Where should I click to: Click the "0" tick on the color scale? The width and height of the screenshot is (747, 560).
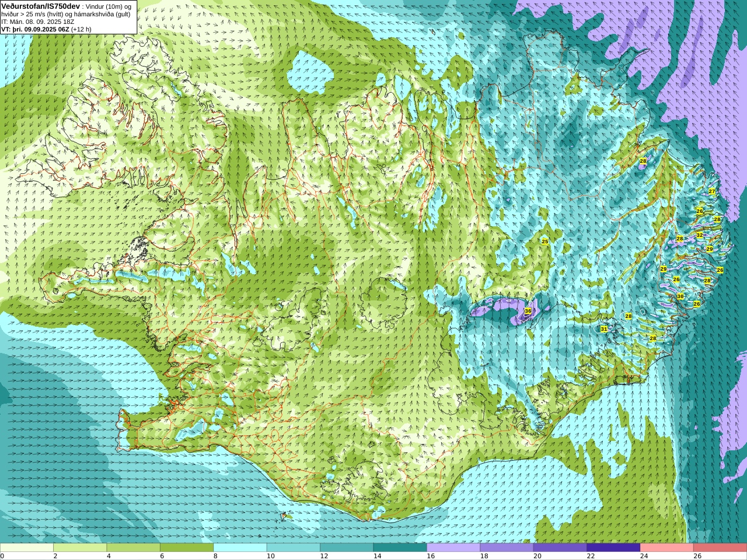pyautogui.click(x=2, y=556)
